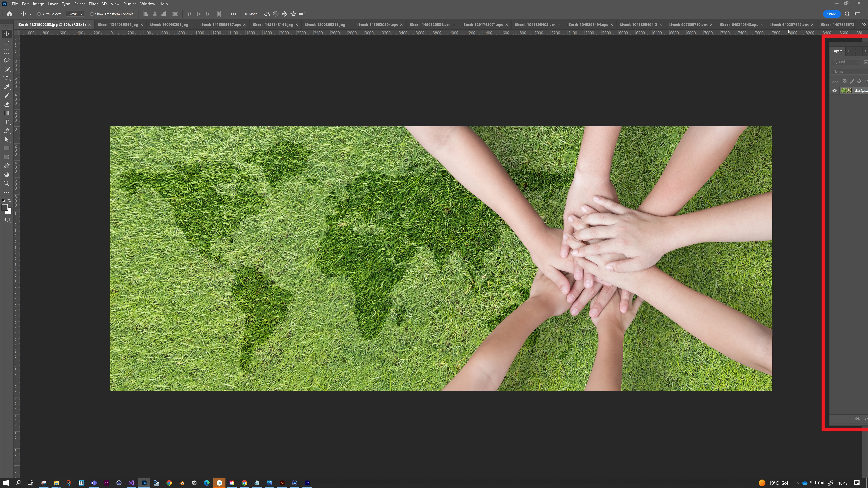Select the Zoom tool
868x488 pixels.
coord(6,184)
